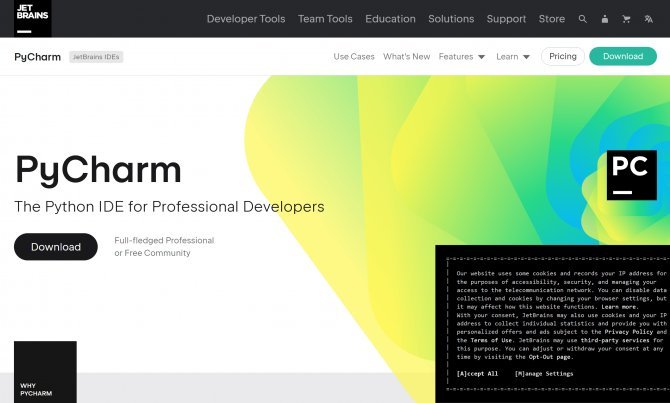Click the JetBrains logo

coord(32,18)
